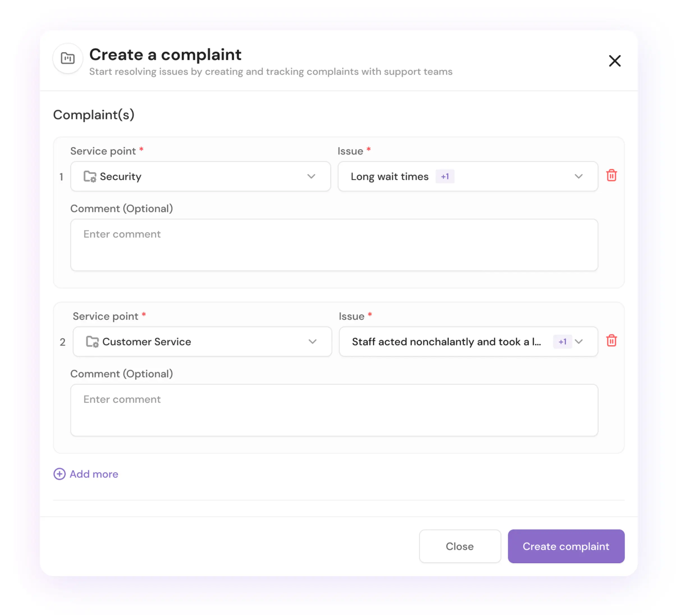Click the +1 badge next to Long wait times
The image size is (678, 616).
click(x=445, y=176)
